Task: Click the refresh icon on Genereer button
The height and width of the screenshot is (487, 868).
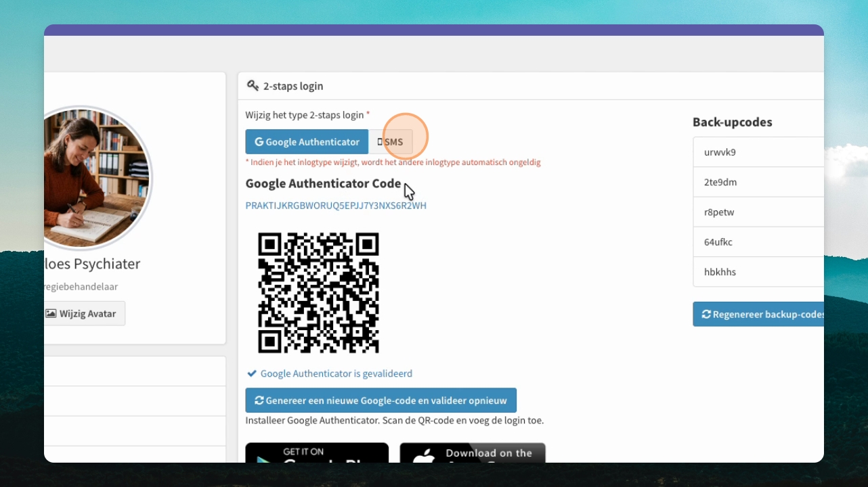Action: pos(259,400)
